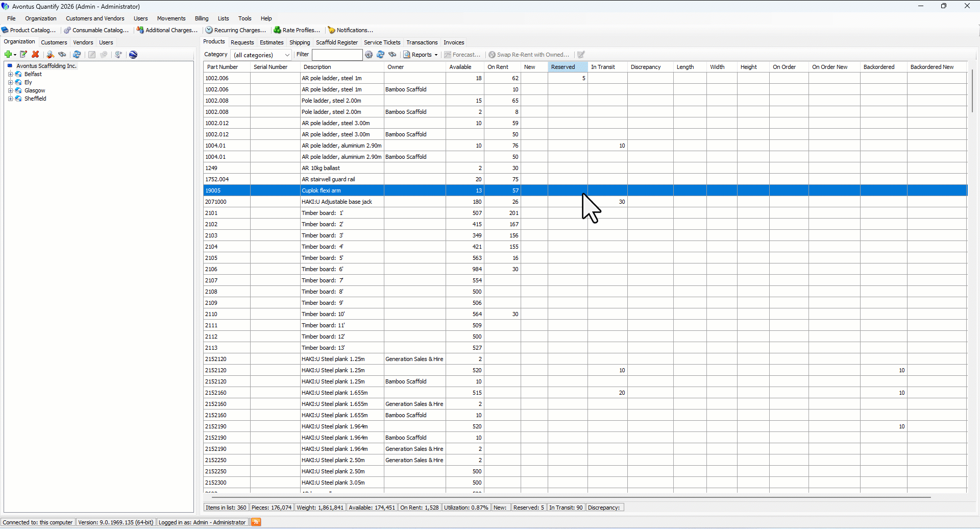Open the Product Catalog toolbar button
980x529 pixels.
coord(29,30)
